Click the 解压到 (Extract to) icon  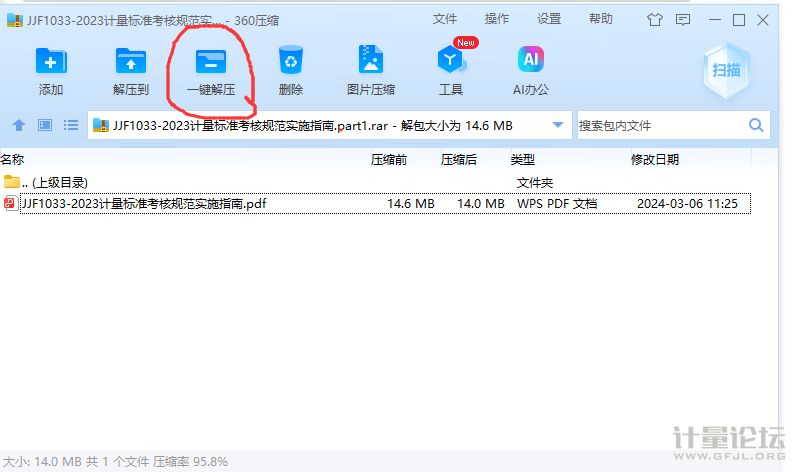coord(131,63)
